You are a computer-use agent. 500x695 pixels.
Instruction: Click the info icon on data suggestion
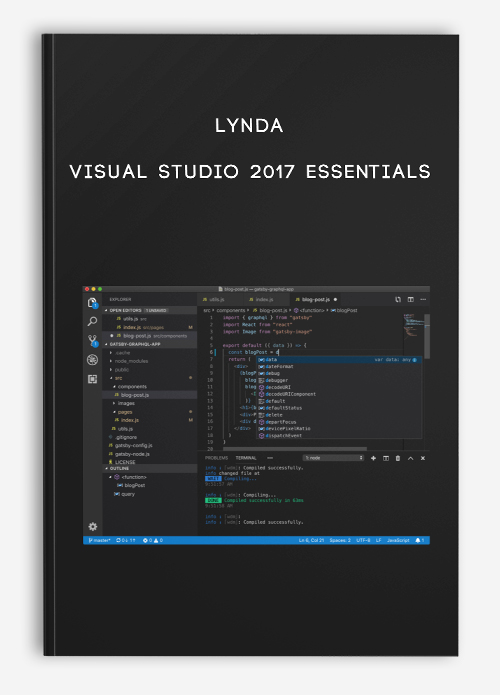pyautogui.click(x=415, y=360)
